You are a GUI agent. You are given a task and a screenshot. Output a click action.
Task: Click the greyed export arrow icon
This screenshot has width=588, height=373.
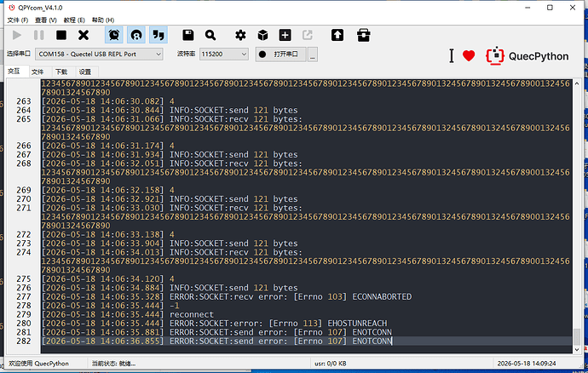coord(308,35)
